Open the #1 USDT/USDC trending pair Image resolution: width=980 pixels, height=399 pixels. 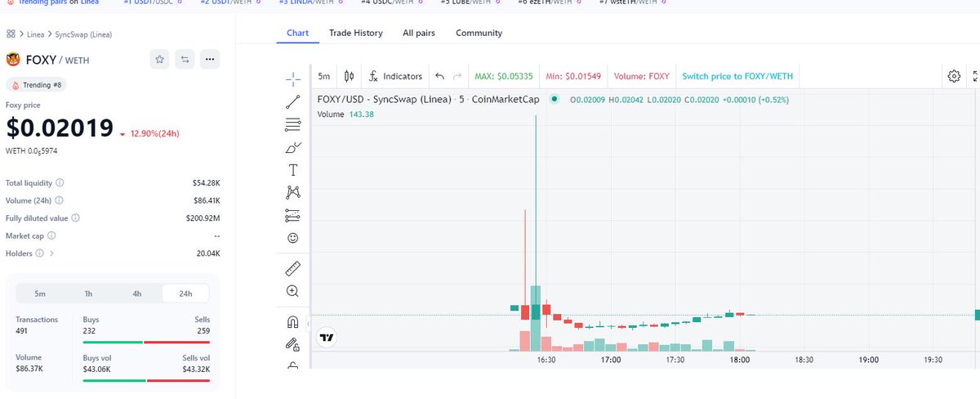(152, 2)
